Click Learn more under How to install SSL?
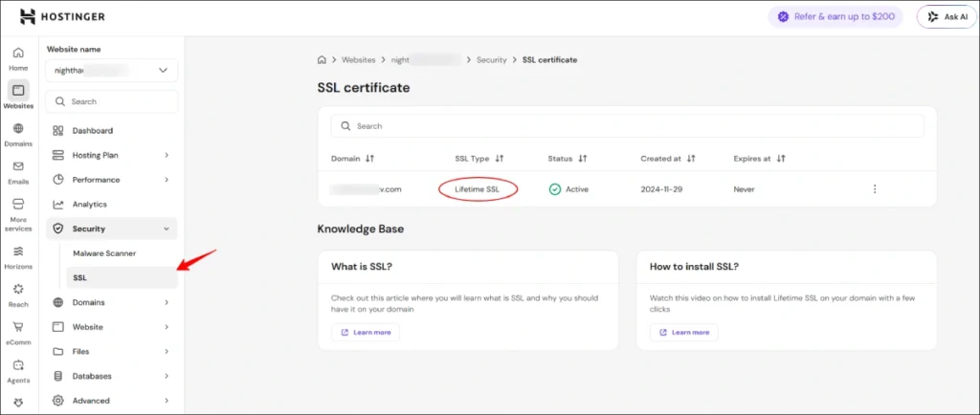The width and height of the screenshot is (980, 415). (x=683, y=333)
